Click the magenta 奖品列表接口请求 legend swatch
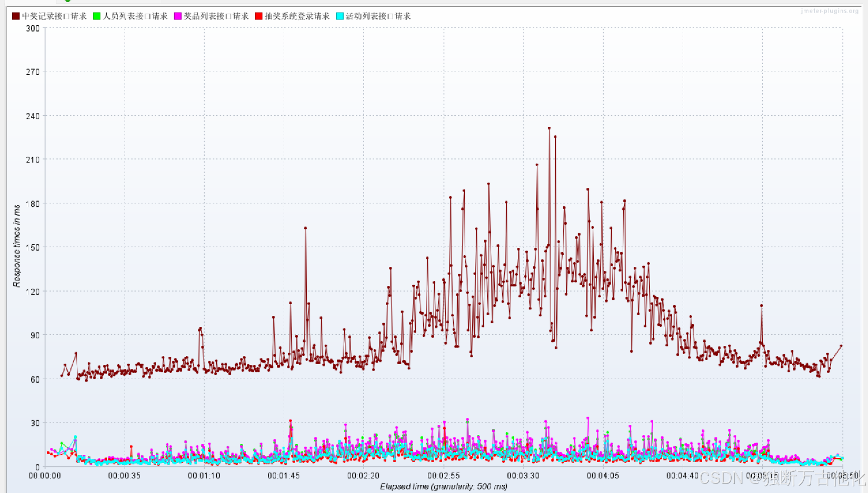The height and width of the screenshot is (493, 868). tap(178, 16)
